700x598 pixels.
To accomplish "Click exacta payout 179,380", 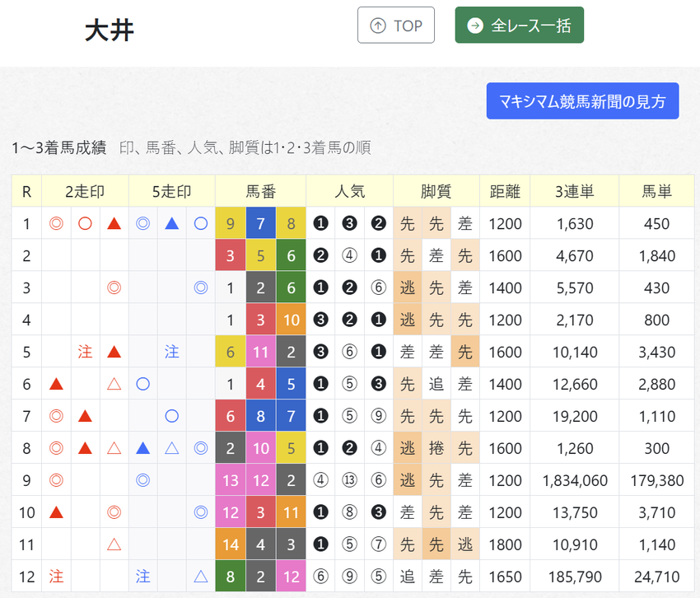I will [x=656, y=480].
